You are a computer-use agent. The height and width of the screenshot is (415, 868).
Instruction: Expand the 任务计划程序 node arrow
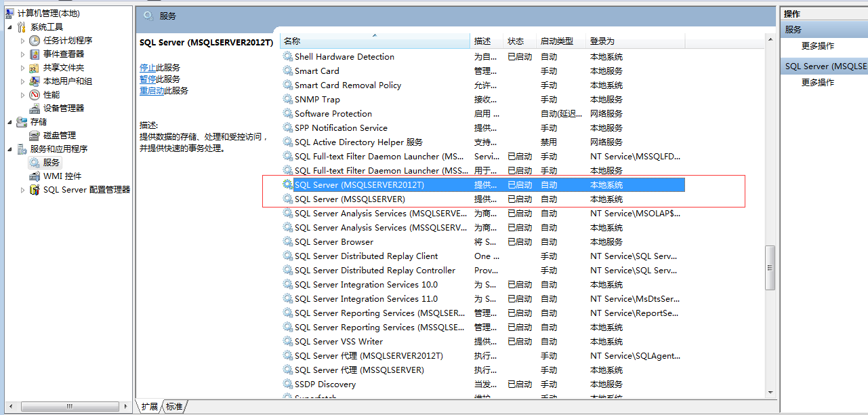22,41
